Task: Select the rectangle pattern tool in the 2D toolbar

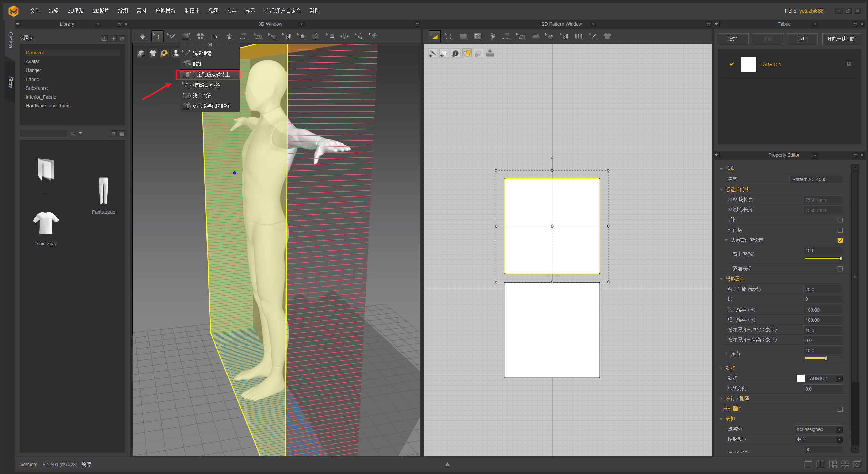Action: (463, 36)
